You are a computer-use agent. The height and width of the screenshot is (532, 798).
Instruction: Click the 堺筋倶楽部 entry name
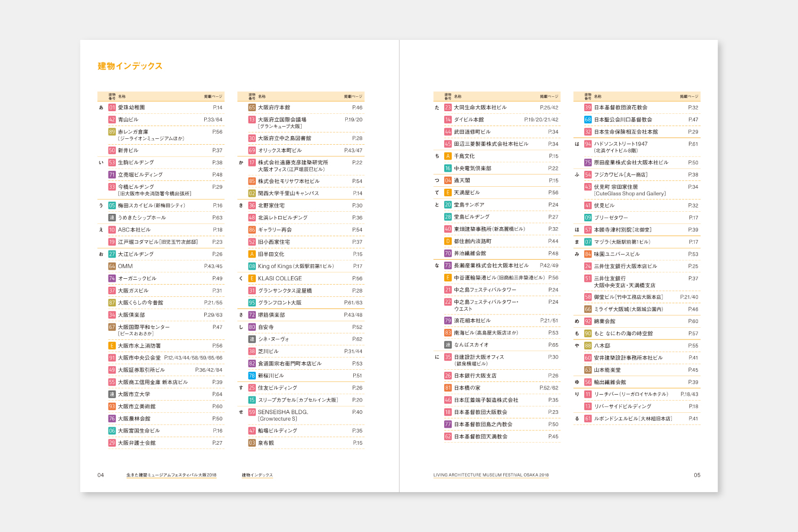[x=271, y=315]
